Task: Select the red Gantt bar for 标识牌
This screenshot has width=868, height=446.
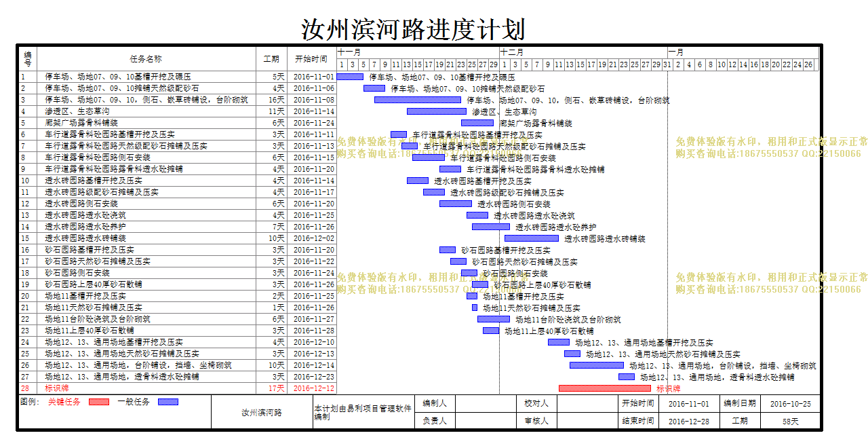Action: click(605, 388)
